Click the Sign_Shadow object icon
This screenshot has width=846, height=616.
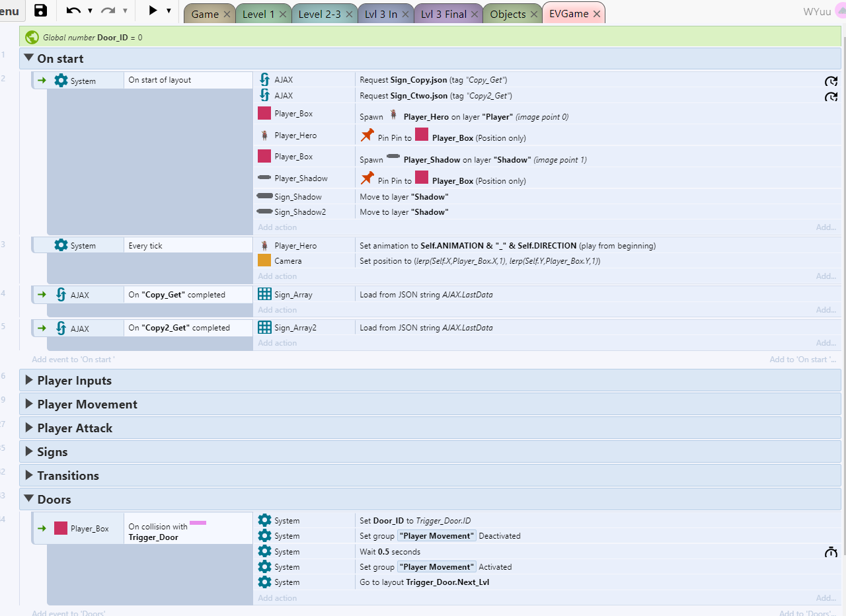click(x=264, y=196)
